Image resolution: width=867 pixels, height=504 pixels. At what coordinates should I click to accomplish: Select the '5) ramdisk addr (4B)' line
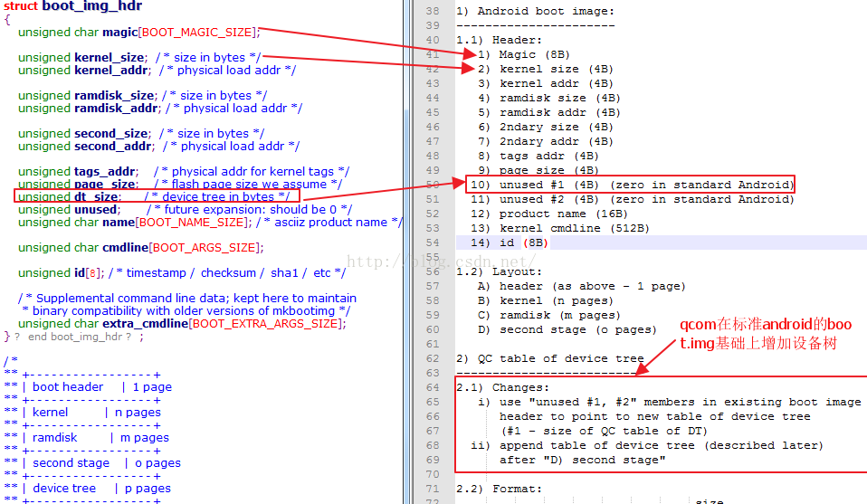pos(549,112)
